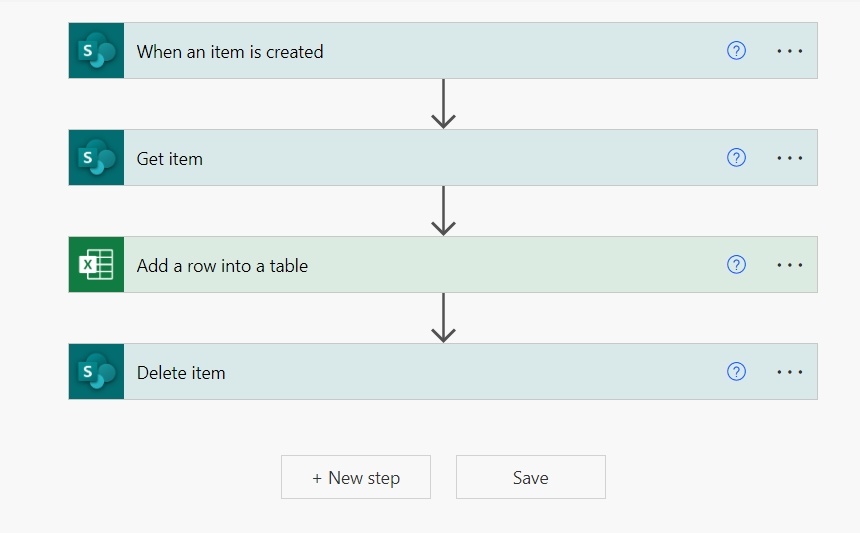Click Excel icon on Add a row step
The image size is (860, 533).
(96, 265)
